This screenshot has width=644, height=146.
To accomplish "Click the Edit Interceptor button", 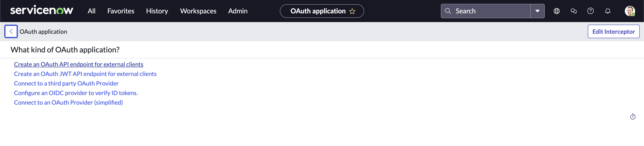I will 614,31.
